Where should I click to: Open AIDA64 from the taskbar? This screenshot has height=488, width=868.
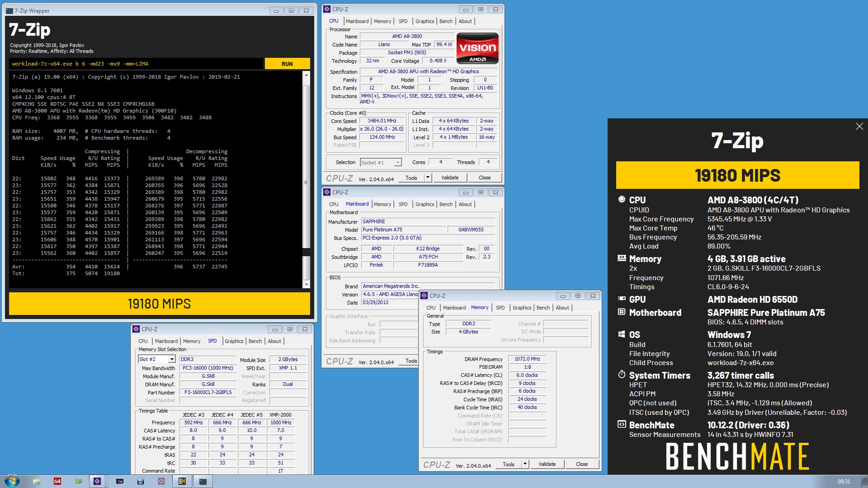pos(57,481)
